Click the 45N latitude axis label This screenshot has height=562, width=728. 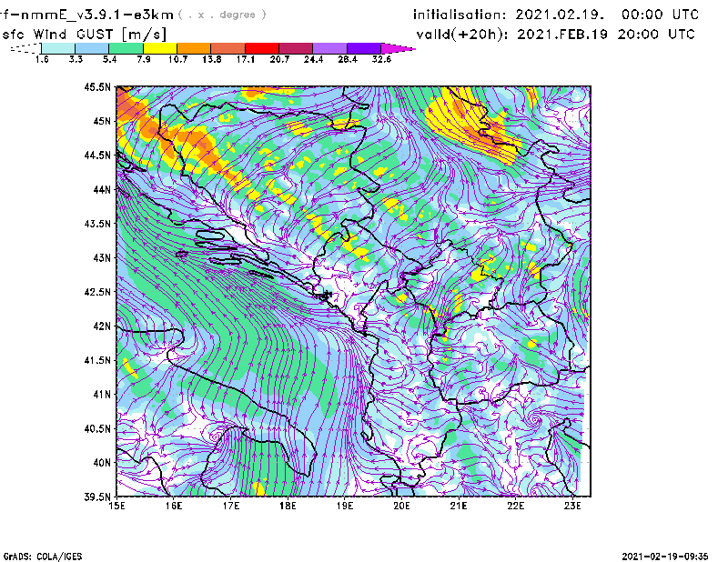click(x=102, y=121)
